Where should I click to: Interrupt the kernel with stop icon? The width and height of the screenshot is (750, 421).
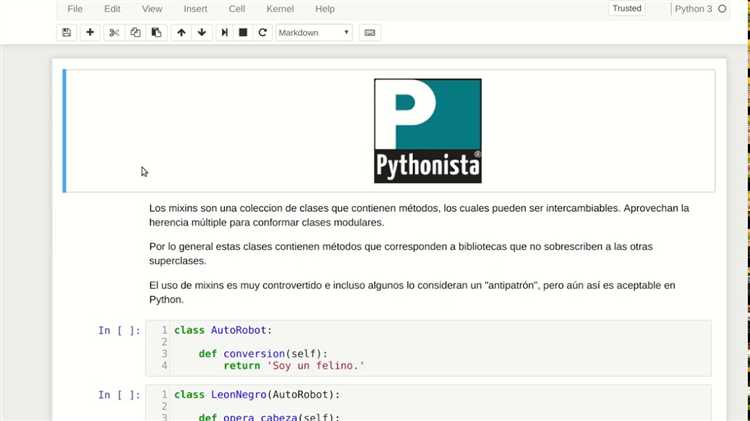coord(243,32)
